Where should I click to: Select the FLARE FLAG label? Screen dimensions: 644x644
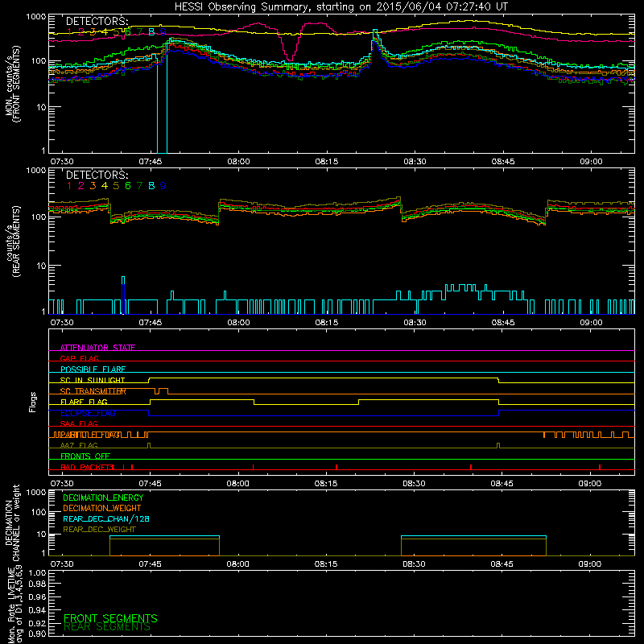[x=84, y=402]
